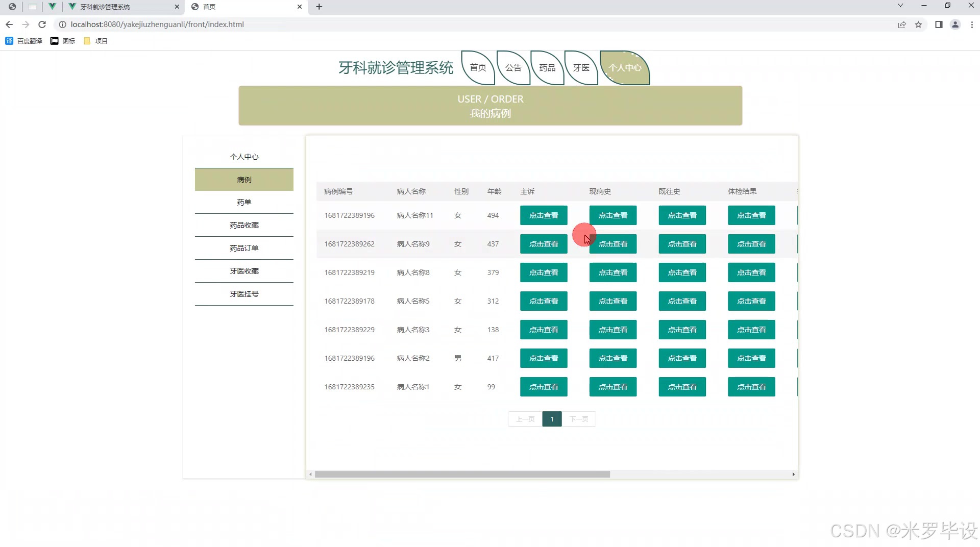Image resolution: width=980 pixels, height=547 pixels.
Task: Open 牙医 navigation menu item
Action: point(581,67)
